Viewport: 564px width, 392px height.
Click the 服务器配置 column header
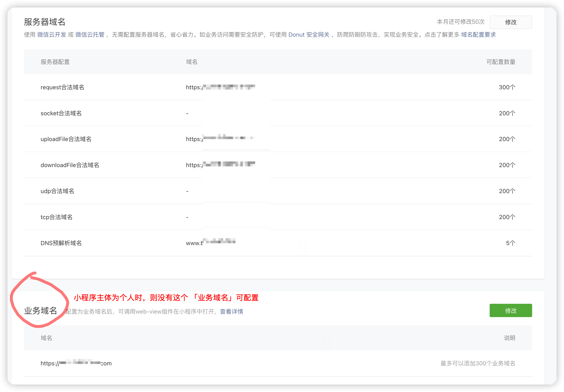click(x=55, y=62)
